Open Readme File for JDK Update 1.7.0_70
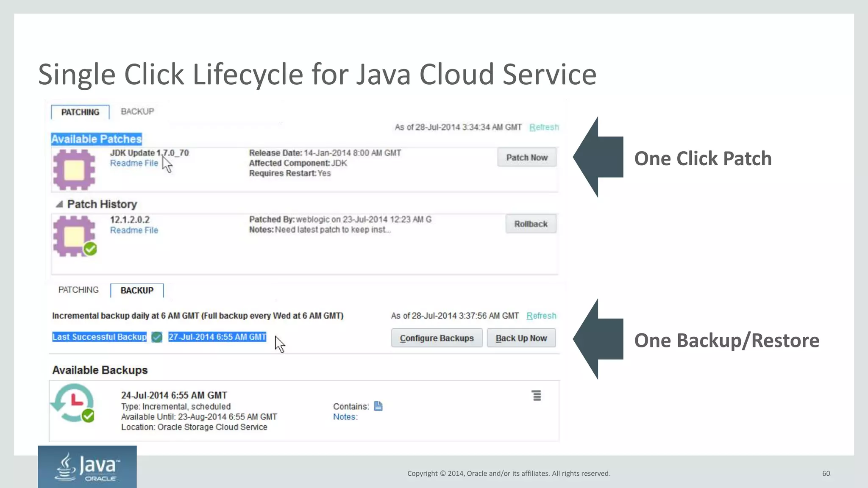 [x=134, y=163]
